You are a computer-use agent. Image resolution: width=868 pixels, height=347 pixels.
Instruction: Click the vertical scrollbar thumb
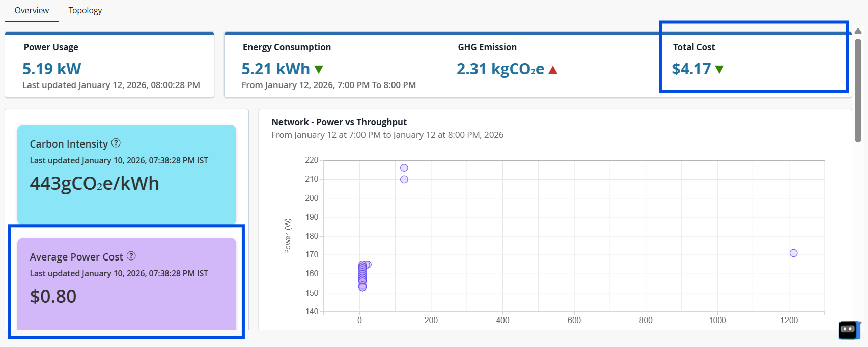[858, 90]
